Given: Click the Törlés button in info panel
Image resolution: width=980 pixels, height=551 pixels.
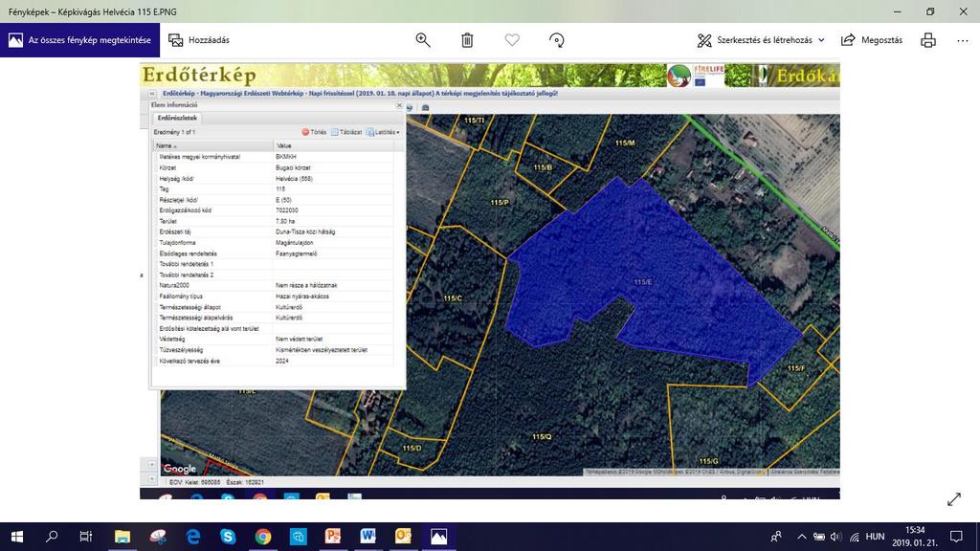Looking at the screenshot, I should coord(314,132).
